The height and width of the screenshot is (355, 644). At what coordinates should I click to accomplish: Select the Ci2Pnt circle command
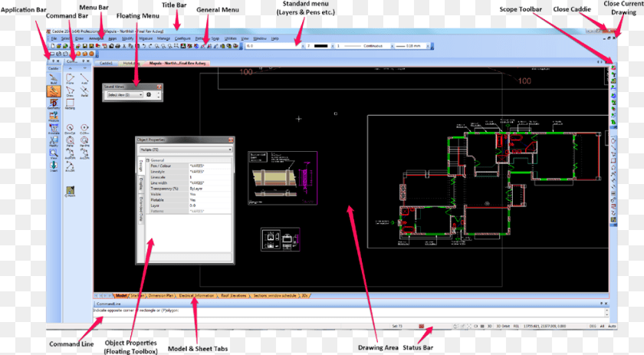pos(84,129)
